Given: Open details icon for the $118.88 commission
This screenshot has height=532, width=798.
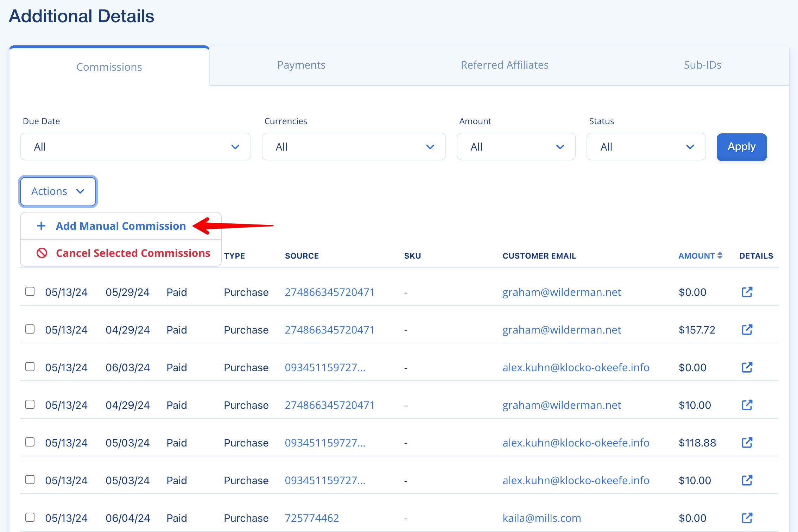Looking at the screenshot, I should (x=747, y=443).
